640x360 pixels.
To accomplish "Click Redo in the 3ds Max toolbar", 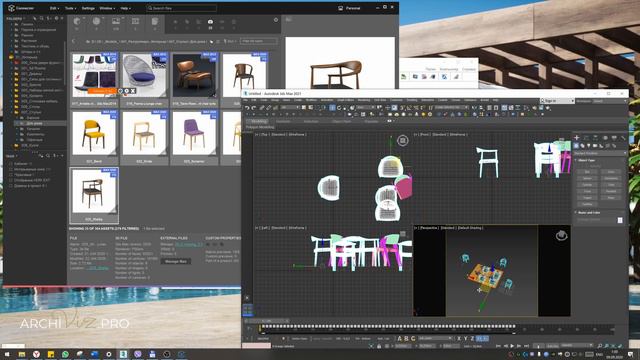I will click(x=253, y=108).
